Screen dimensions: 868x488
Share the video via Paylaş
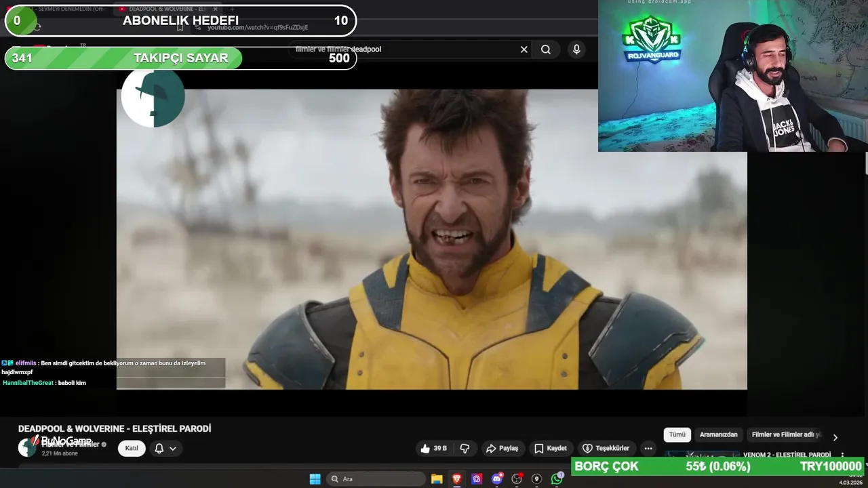tap(502, 448)
